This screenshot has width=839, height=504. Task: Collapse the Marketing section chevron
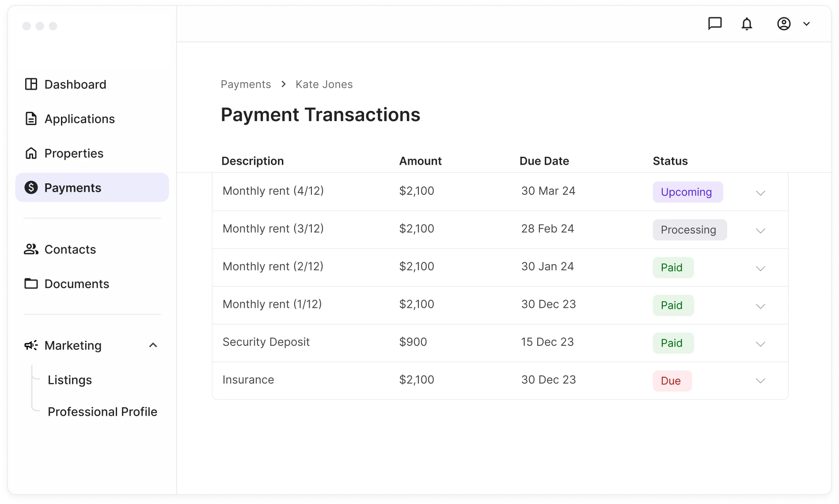(x=153, y=345)
